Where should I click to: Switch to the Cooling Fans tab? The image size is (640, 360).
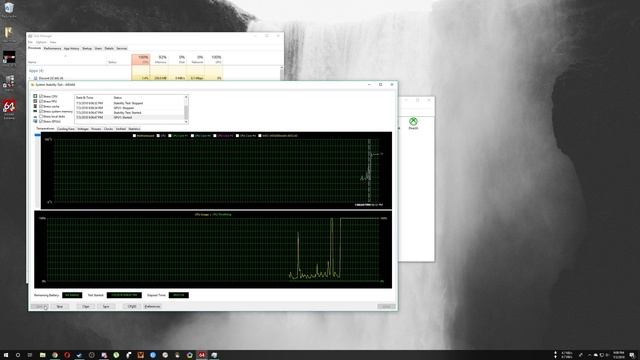pos(66,129)
